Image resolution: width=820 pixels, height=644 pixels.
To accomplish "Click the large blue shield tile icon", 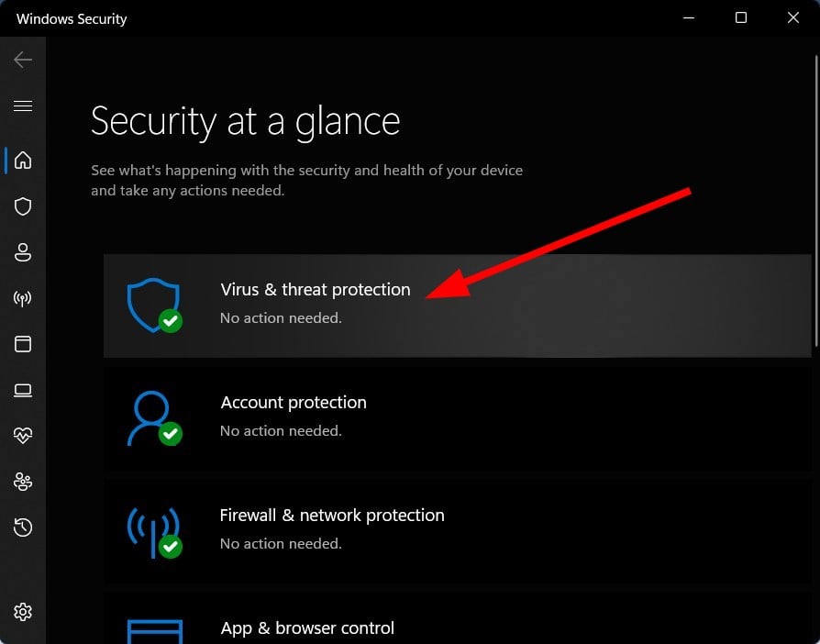I will [x=154, y=305].
